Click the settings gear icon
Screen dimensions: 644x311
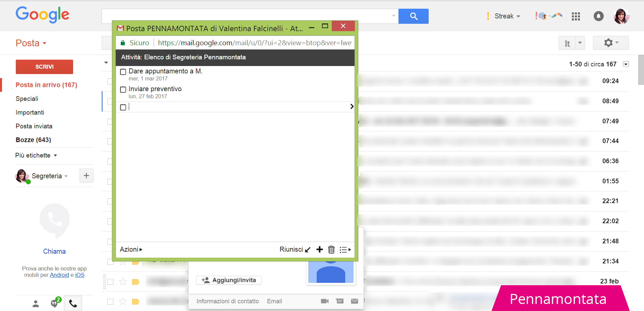(610, 43)
